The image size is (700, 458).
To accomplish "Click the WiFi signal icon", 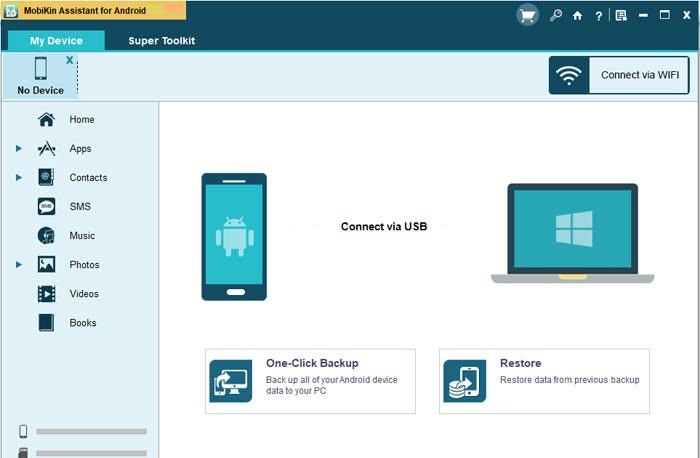I will coord(569,75).
